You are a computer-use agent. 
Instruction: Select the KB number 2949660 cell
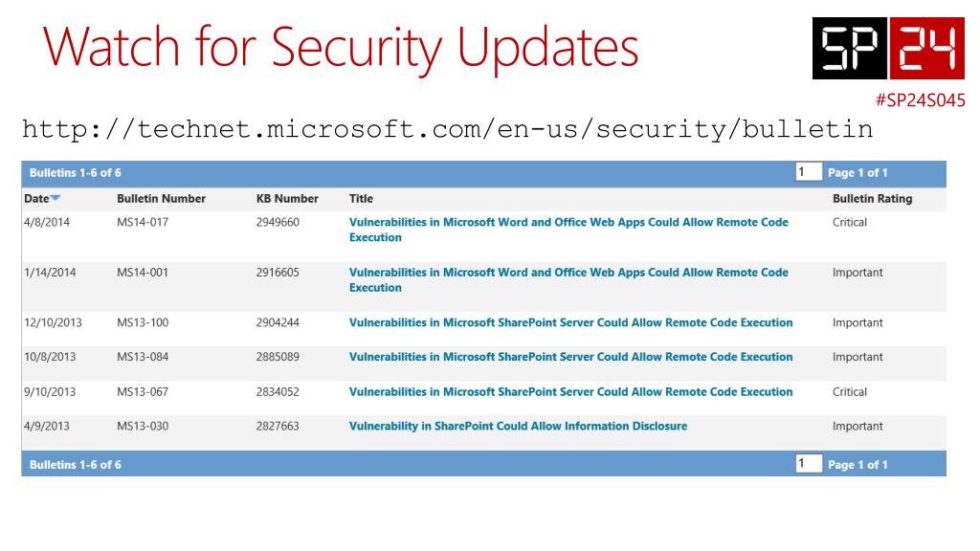(x=278, y=222)
